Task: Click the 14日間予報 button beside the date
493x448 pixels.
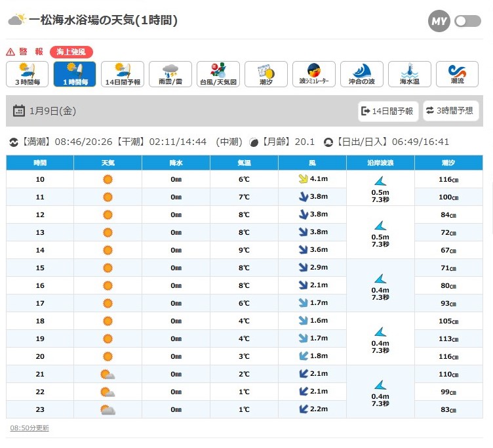Action: click(x=387, y=111)
